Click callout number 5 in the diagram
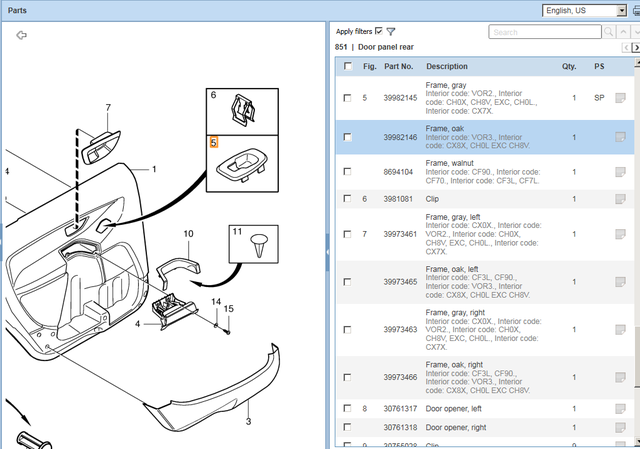 pos(213,143)
